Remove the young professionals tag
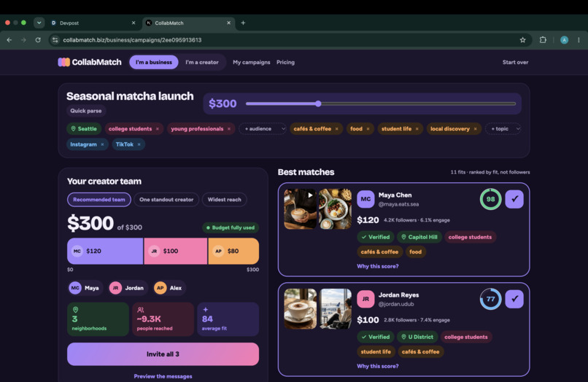The width and height of the screenshot is (588, 382). click(x=229, y=129)
